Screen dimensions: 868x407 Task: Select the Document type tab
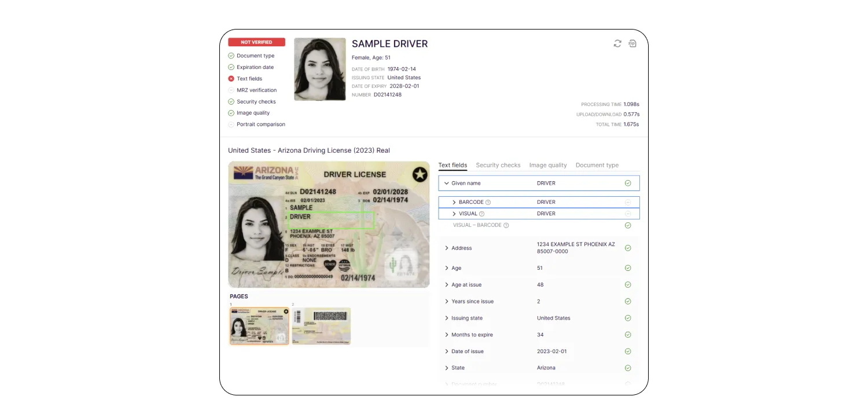[x=597, y=165]
